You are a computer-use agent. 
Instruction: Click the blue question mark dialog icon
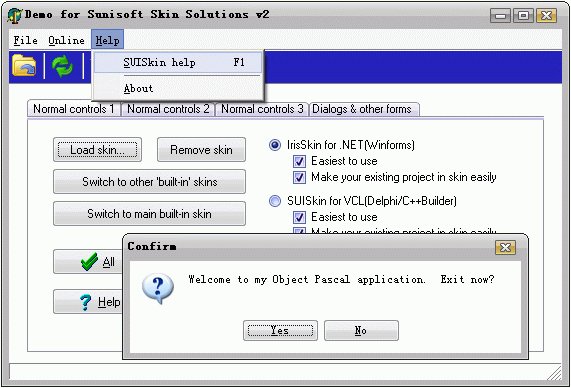(158, 288)
